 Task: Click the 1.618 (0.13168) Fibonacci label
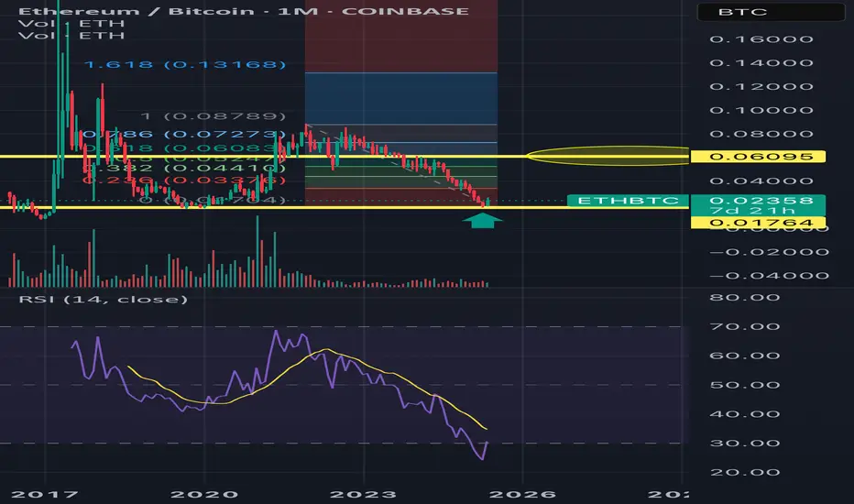(184, 65)
